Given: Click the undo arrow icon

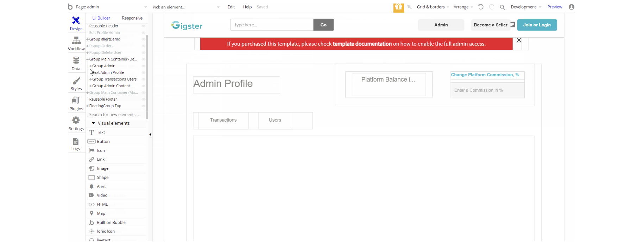Looking at the screenshot, I should click(x=481, y=7).
